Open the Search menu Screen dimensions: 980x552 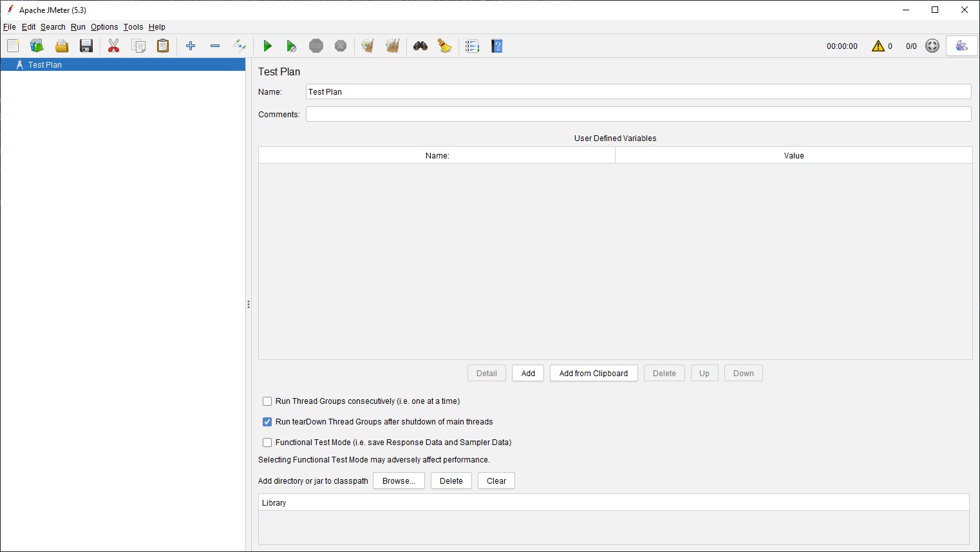click(53, 27)
